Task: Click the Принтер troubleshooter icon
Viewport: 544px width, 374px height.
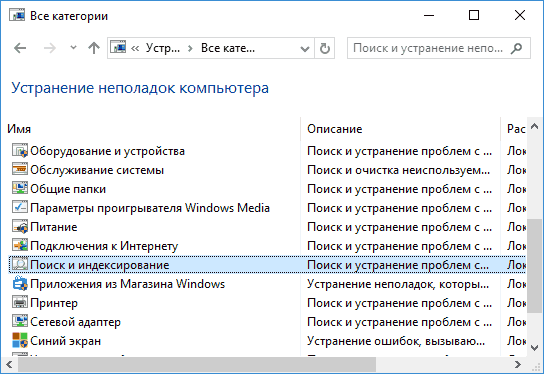Action: click(x=20, y=303)
